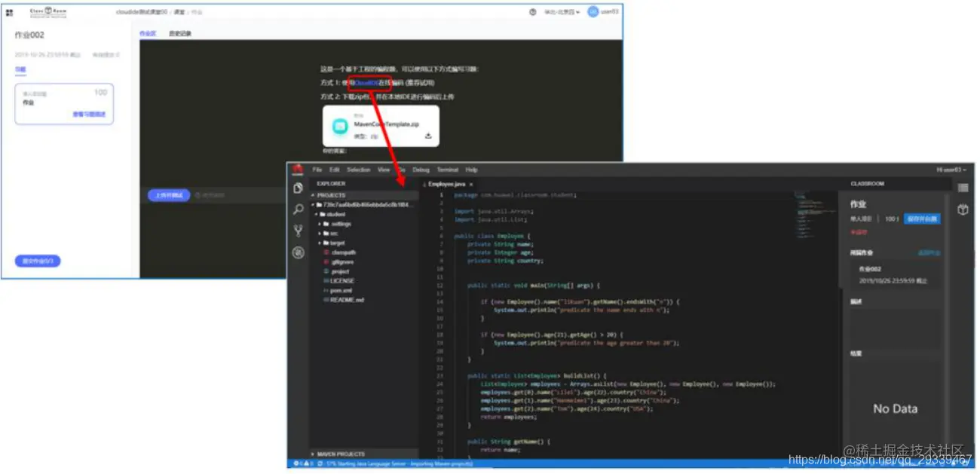Viewport: 980px width, 474px height.
Task: Click the cloudide测试课堂00 breadcrumb
Action: pos(142,12)
